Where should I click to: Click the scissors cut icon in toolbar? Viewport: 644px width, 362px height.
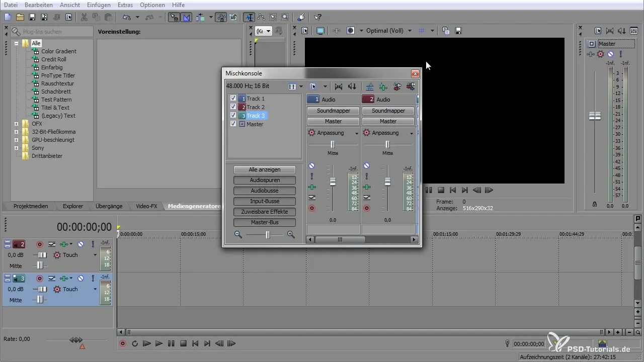(84, 17)
